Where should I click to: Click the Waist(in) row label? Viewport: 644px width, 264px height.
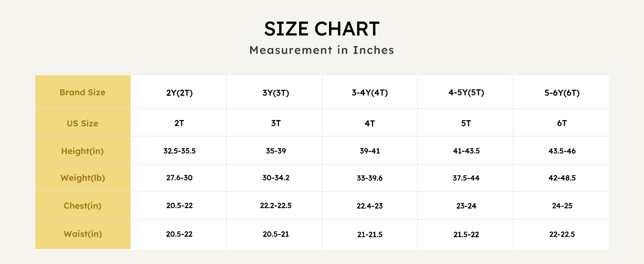pyautogui.click(x=82, y=234)
